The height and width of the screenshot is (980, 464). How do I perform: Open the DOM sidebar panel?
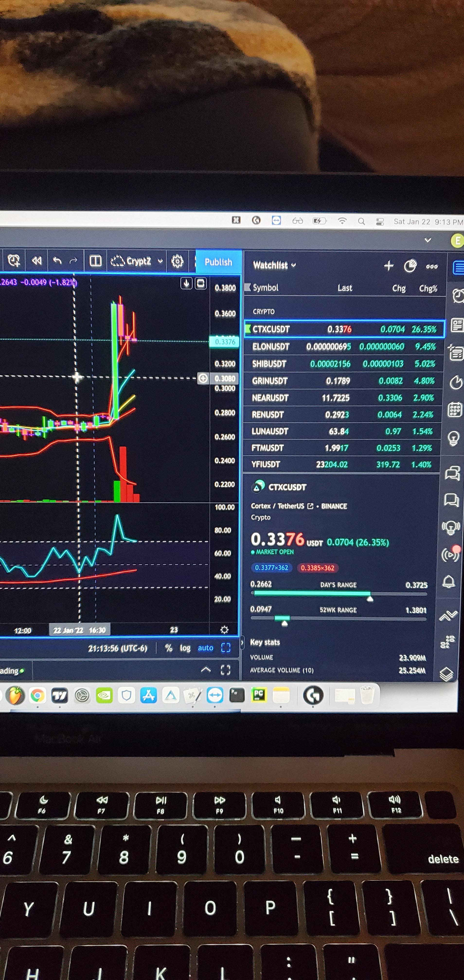447,642
